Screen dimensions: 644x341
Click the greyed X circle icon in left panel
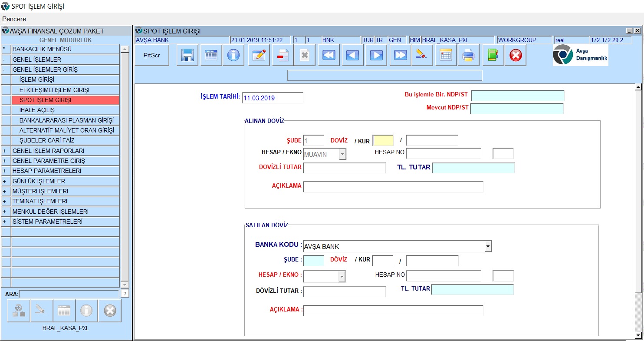point(110,310)
